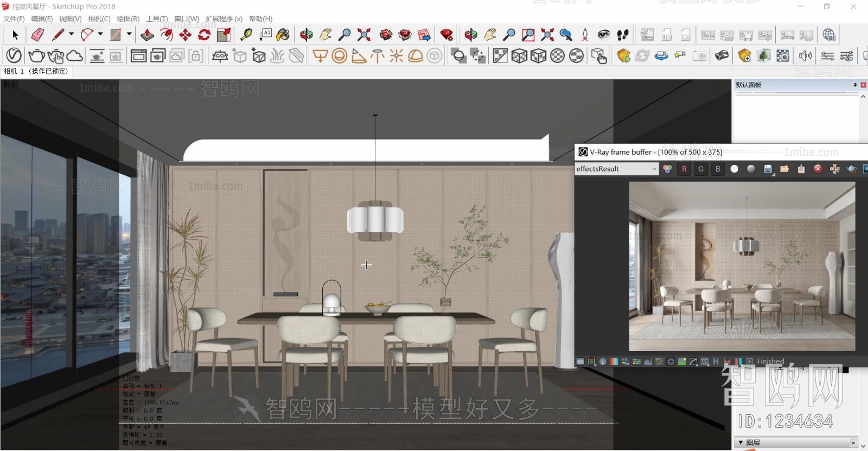Add a V-Ray Sphere Light
The height and width of the screenshot is (451, 868).
click(339, 56)
